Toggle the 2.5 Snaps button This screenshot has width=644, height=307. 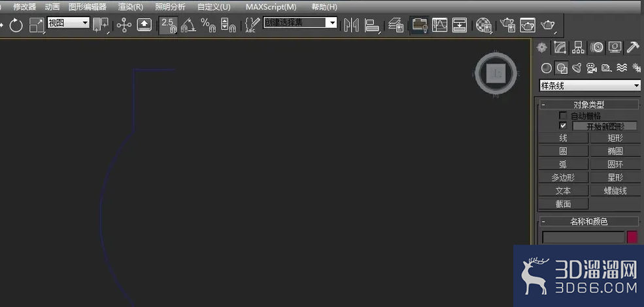click(x=169, y=25)
